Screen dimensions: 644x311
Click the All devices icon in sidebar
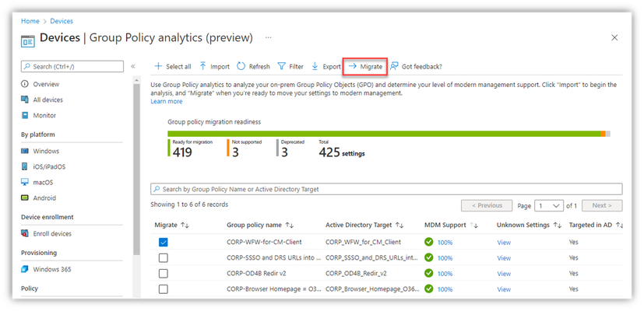25,100
